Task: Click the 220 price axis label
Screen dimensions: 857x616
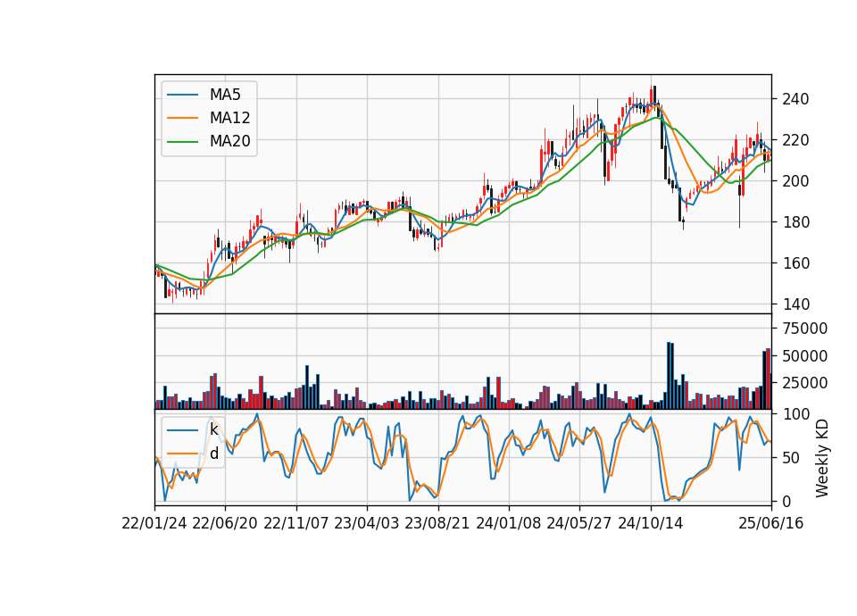Action: pos(795,140)
